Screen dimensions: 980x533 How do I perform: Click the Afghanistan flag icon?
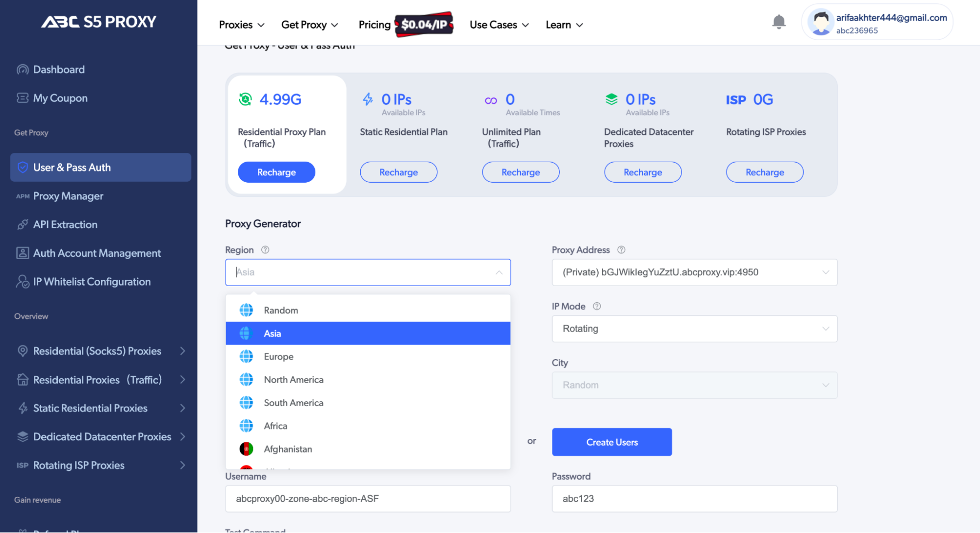[x=246, y=449]
